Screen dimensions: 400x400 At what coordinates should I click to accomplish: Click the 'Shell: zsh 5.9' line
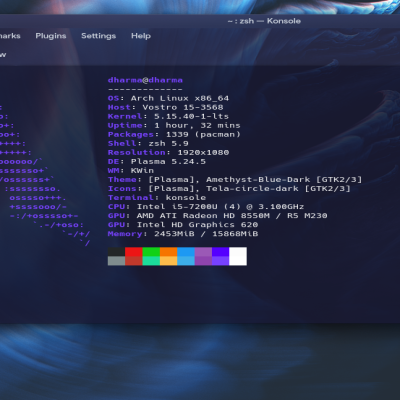[148, 143]
